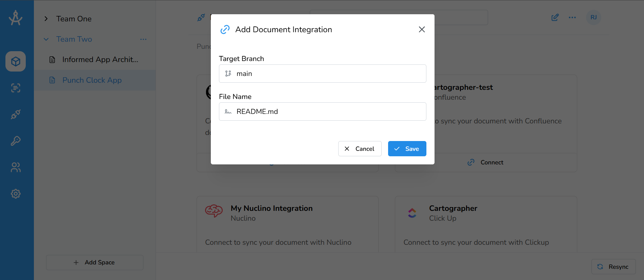Select Cartographer Click Up card title

pos(453,208)
